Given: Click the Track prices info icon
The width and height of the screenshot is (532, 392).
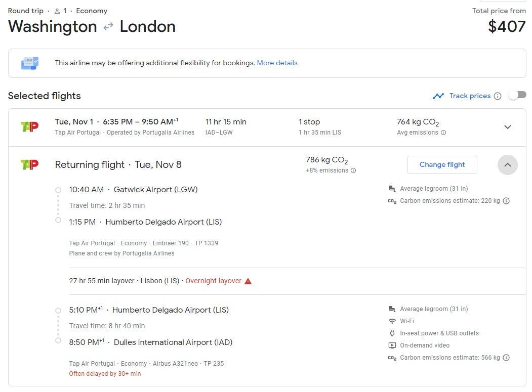Looking at the screenshot, I should point(498,96).
